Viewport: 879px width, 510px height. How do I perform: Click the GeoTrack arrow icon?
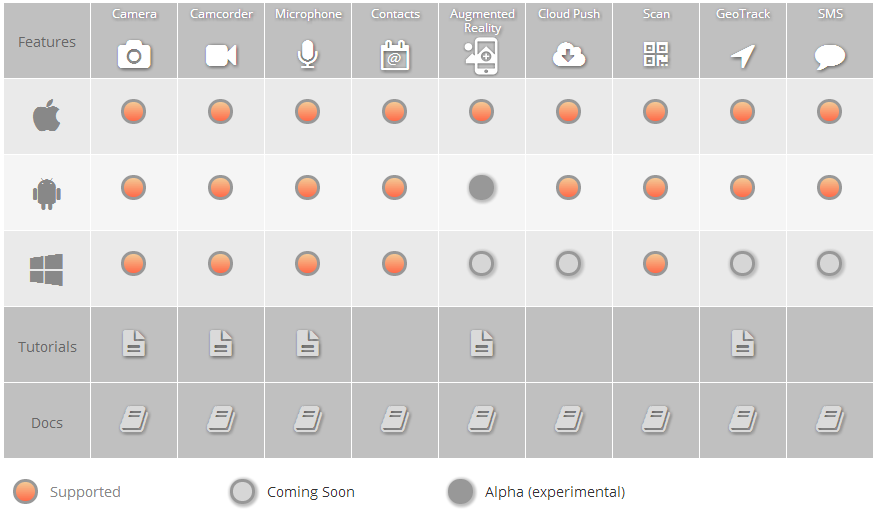pyautogui.click(x=742, y=56)
